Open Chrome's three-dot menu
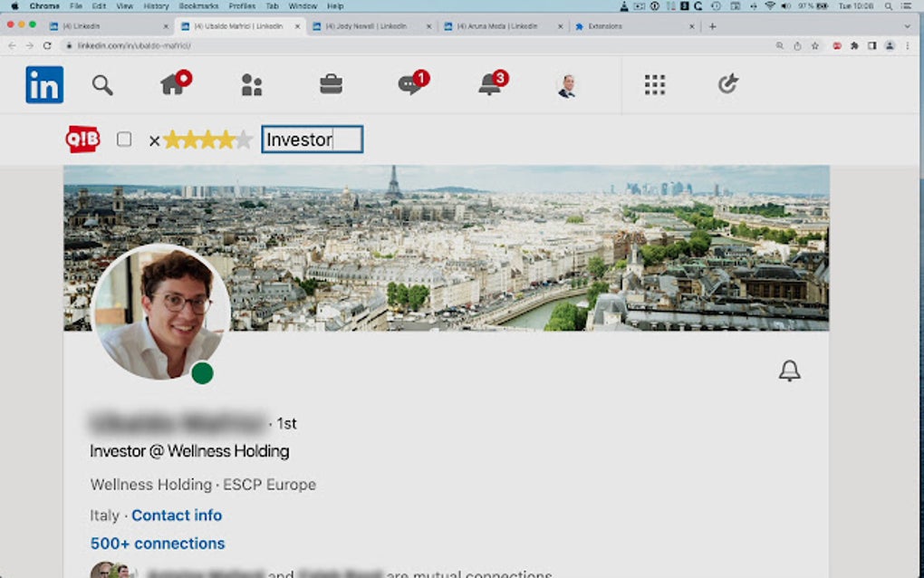The width and height of the screenshot is (924, 578). pyautogui.click(x=908, y=45)
